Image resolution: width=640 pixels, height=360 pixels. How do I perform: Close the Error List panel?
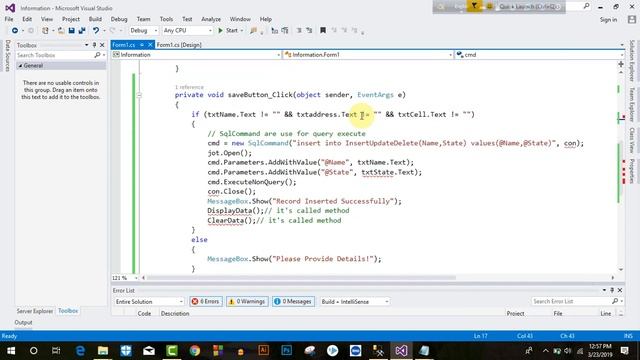(x=620, y=290)
